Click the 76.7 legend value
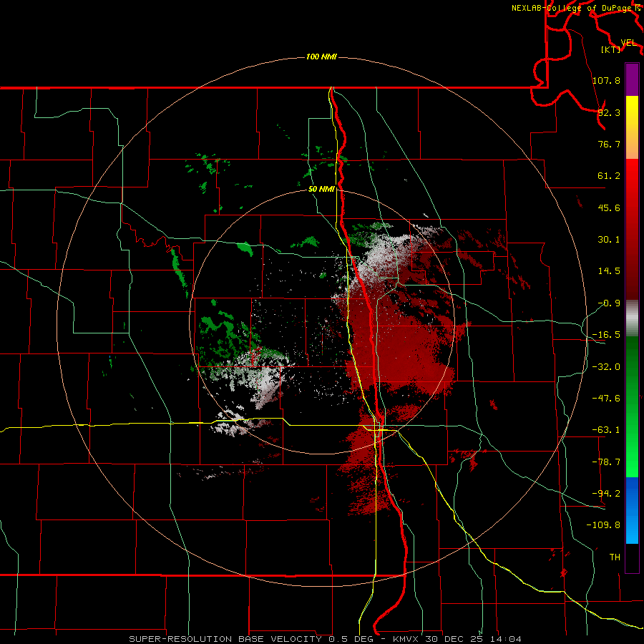 [609, 144]
